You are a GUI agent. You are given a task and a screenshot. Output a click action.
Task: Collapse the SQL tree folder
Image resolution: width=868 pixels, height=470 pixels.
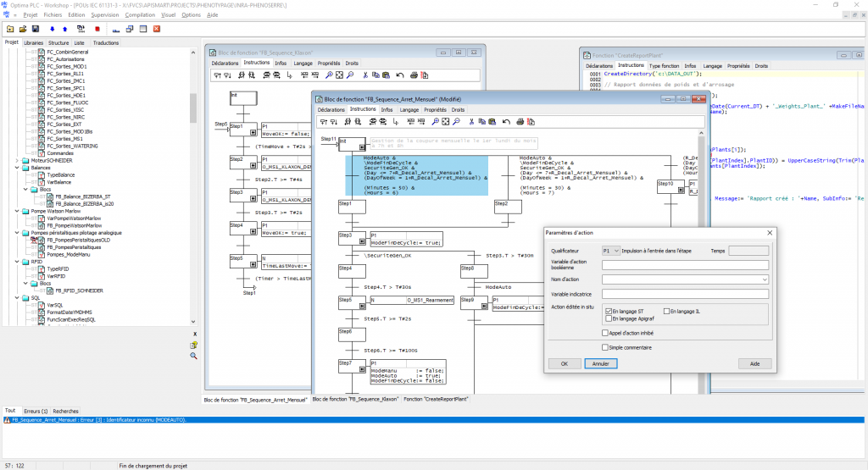(x=17, y=297)
